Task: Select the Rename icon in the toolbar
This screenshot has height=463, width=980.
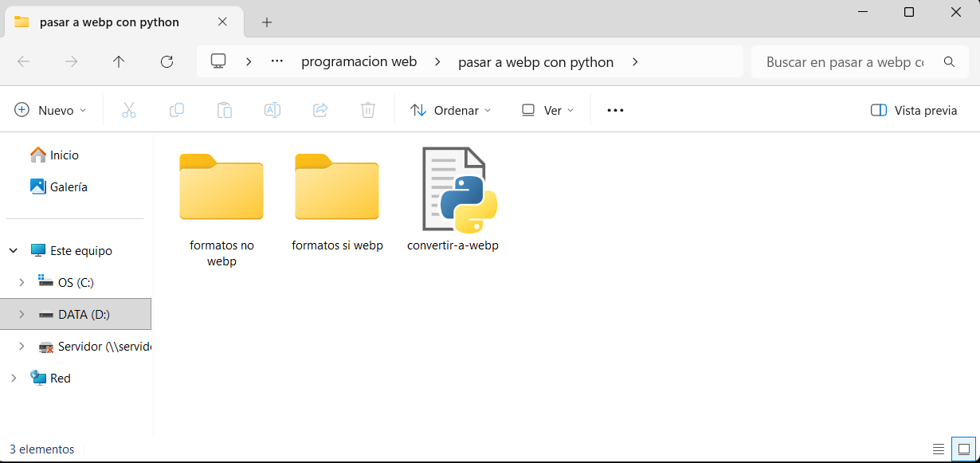Action: click(272, 110)
